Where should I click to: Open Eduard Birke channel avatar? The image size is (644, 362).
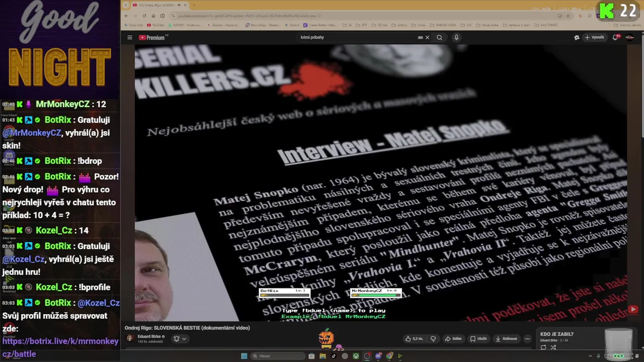coord(130,338)
